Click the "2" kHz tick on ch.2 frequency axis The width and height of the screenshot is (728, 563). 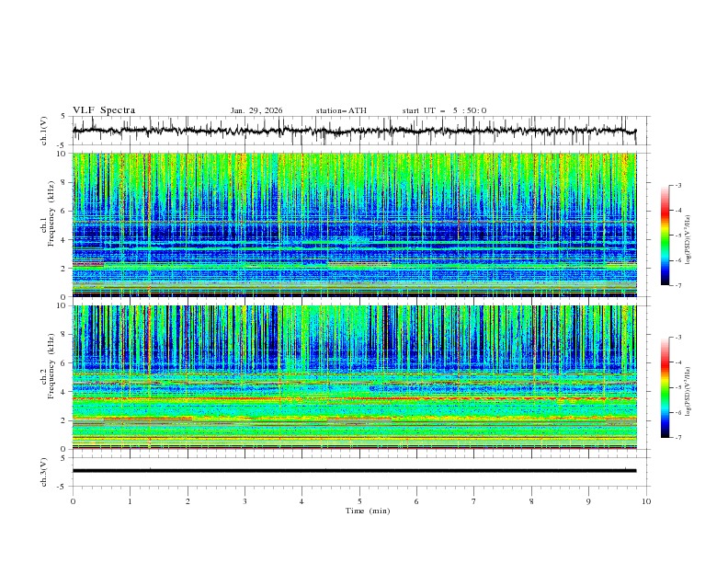click(x=65, y=420)
